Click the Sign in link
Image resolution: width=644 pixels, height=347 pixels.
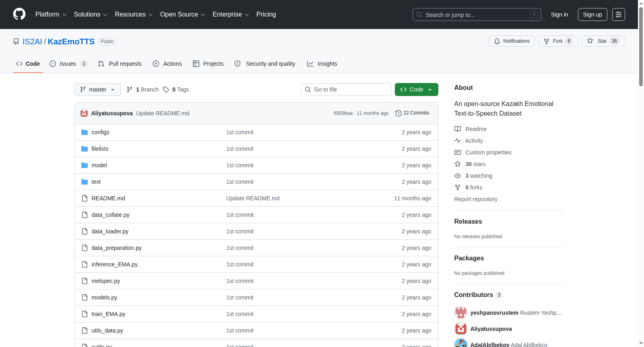[559, 15]
